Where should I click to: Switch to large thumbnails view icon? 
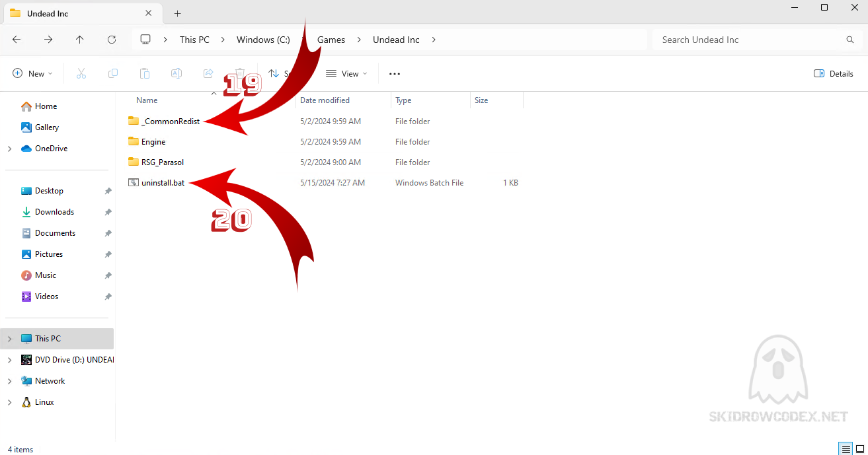(x=860, y=449)
